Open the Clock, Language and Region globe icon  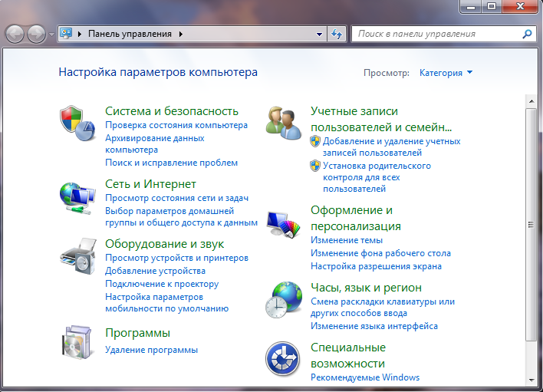(284, 300)
